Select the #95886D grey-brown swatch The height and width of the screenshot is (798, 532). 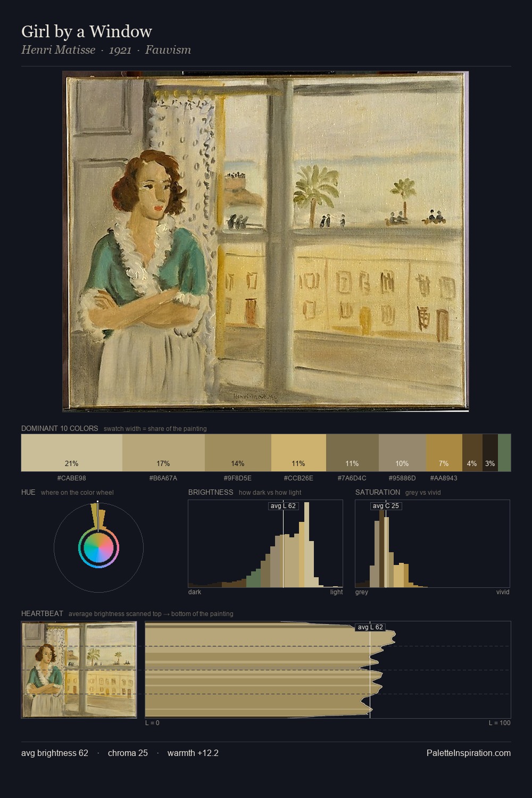(402, 453)
